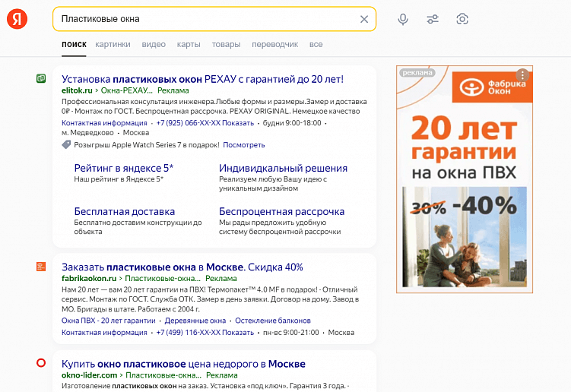Click the banner photo with -40% discount

click(465, 237)
